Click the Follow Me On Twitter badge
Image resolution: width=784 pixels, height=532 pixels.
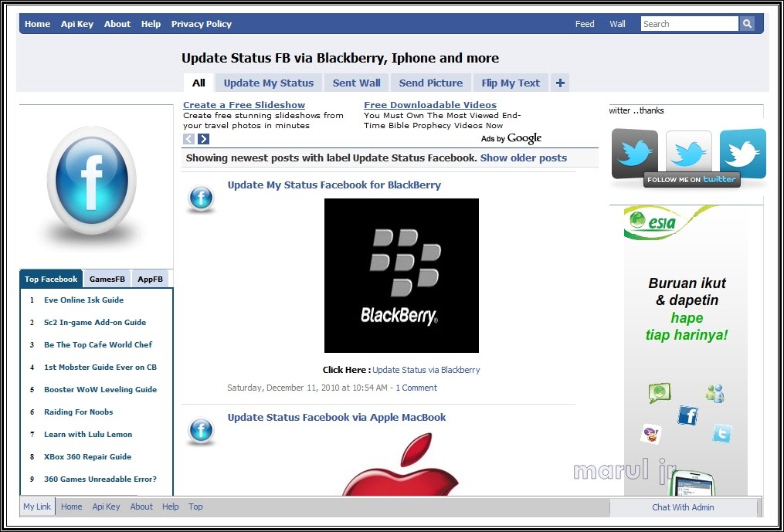(692, 179)
